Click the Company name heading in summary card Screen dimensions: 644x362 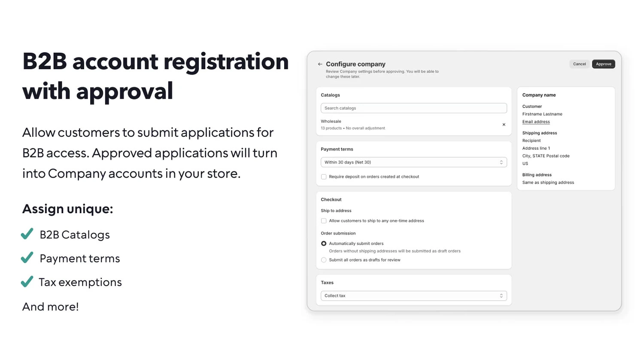[539, 95]
